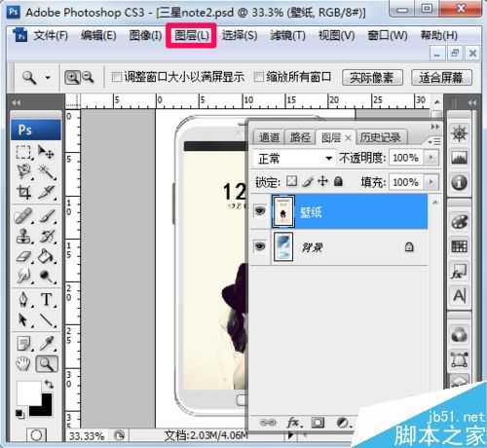487x448 pixels.
Task: Select the Healing Brush tool
Action: point(23,215)
